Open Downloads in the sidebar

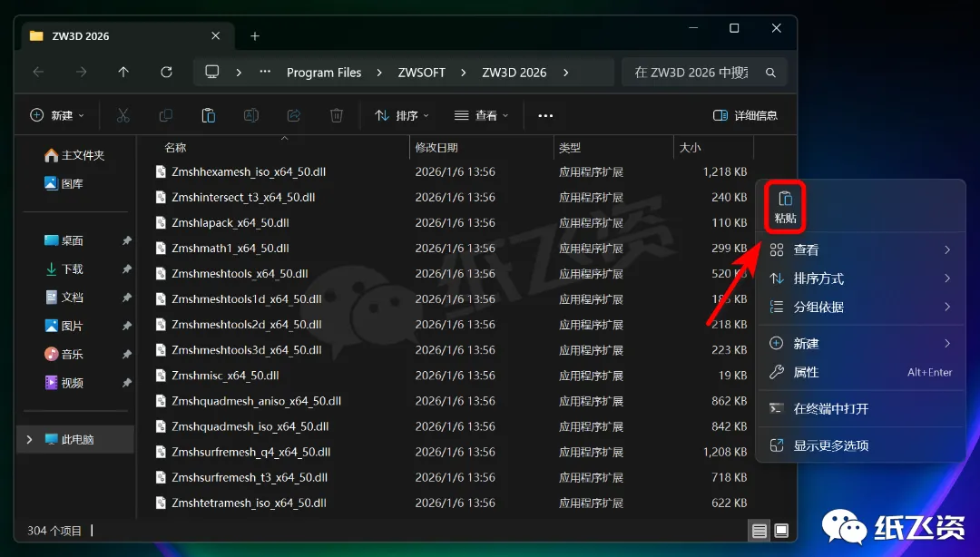click(x=64, y=269)
